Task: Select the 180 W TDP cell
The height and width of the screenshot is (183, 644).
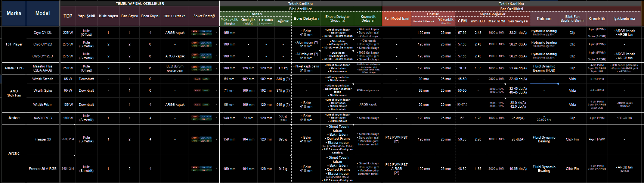Action: (x=68, y=118)
